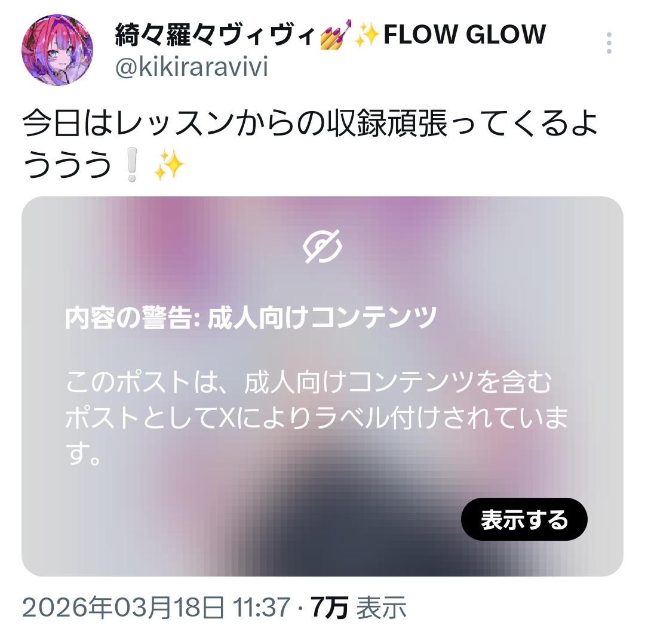This screenshot has height=644, width=645.
Task: Click the blurred sensitive media thumbnail
Action: pos(322,386)
